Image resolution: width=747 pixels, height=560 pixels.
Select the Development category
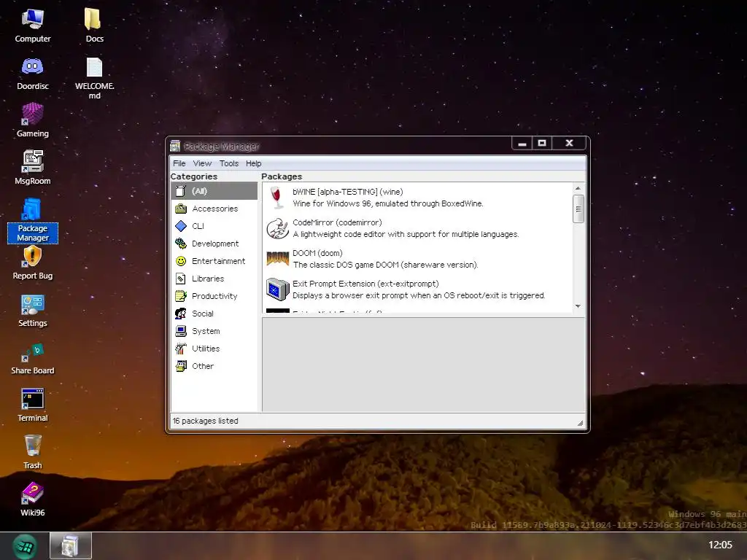pos(214,244)
